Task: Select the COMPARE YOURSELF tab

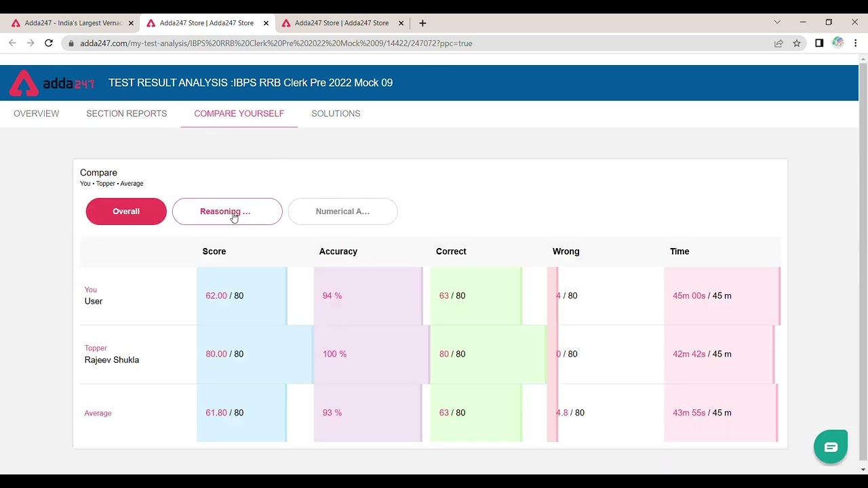Action: coord(239,114)
